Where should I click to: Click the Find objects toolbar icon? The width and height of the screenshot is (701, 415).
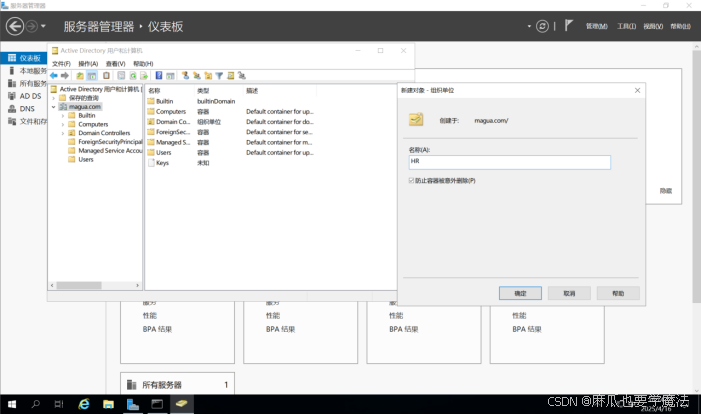[231, 76]
